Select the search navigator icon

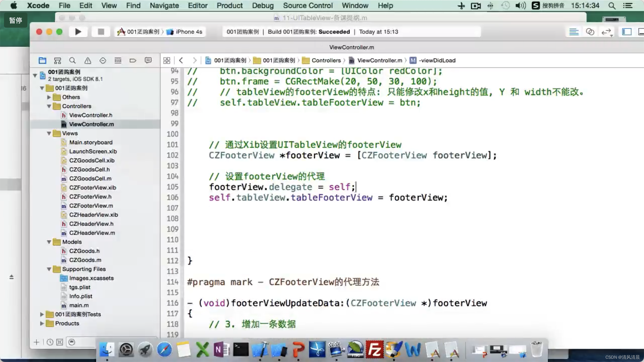point(72,61)
